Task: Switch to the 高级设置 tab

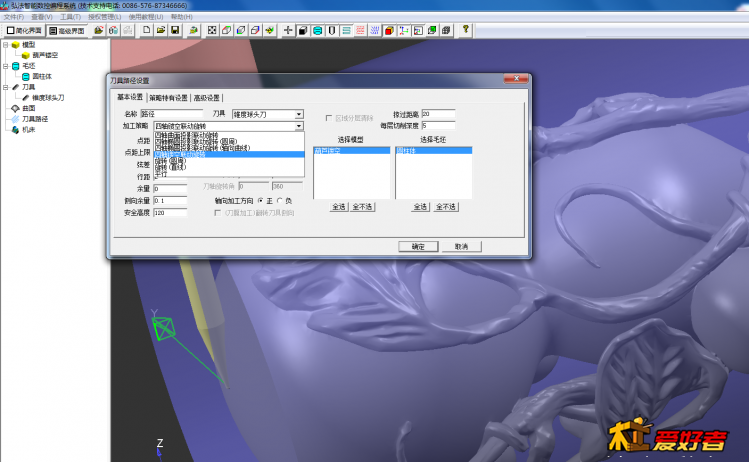Action: pos(206,97)
